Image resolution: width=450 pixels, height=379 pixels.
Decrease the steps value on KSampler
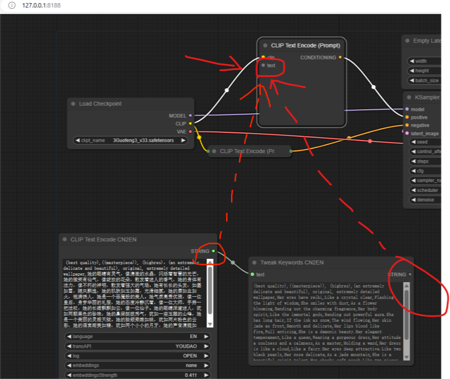coord(414,161)
